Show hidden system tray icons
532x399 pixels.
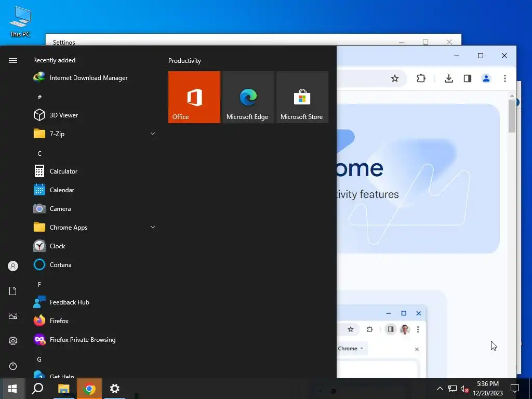(440, 389)
